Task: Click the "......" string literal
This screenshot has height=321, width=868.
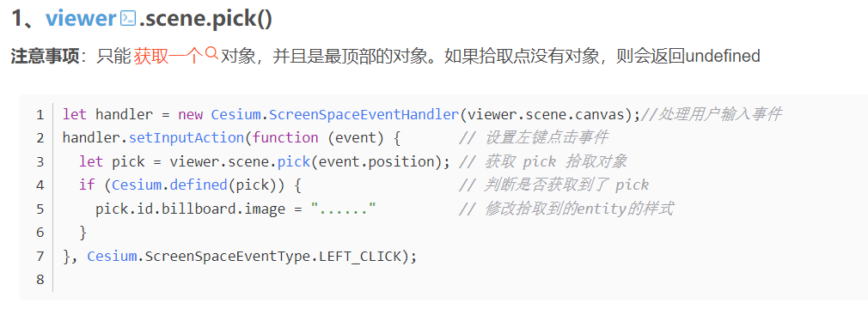Action: point(343,209)
